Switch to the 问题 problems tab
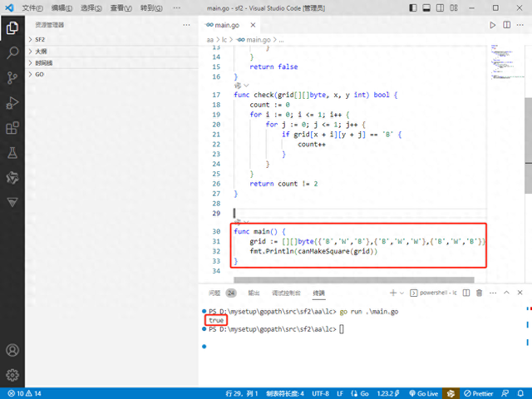 [x=214, y=293]
